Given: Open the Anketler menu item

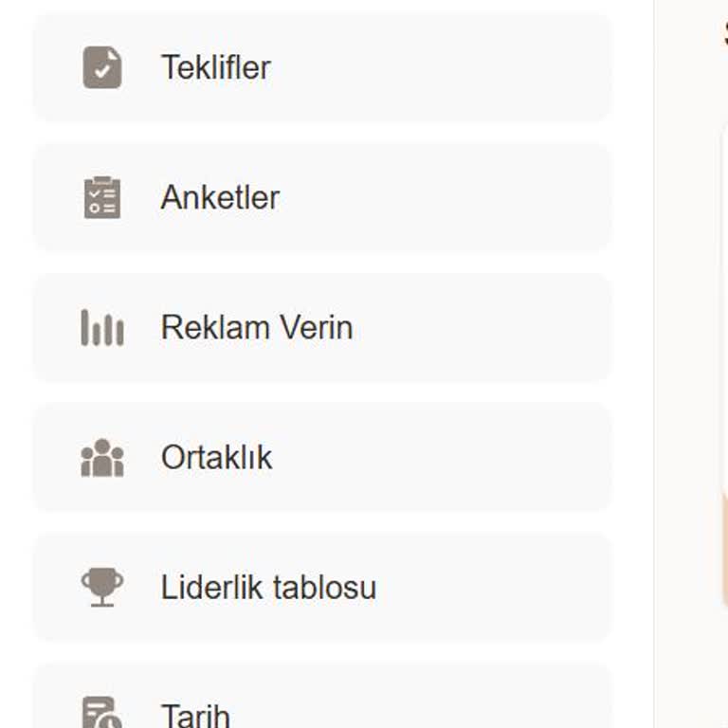Looking at the screenshot, I should (x=322, y=197).
